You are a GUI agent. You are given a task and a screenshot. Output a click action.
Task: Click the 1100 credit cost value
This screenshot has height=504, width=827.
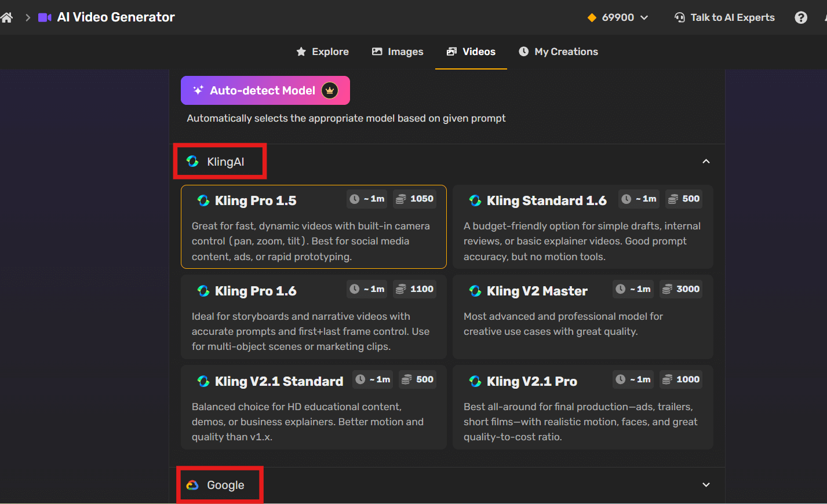coord(422,289)
